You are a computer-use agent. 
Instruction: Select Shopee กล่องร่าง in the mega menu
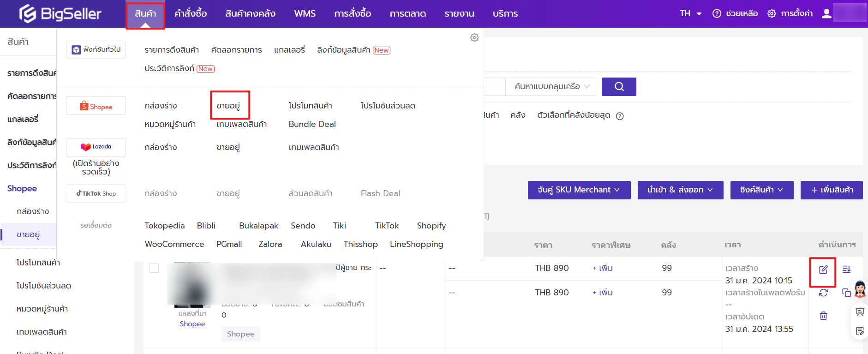161,106
